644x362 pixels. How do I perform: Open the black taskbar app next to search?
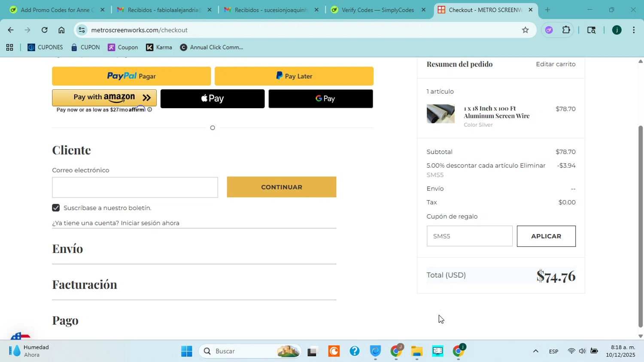pos(313,351)
